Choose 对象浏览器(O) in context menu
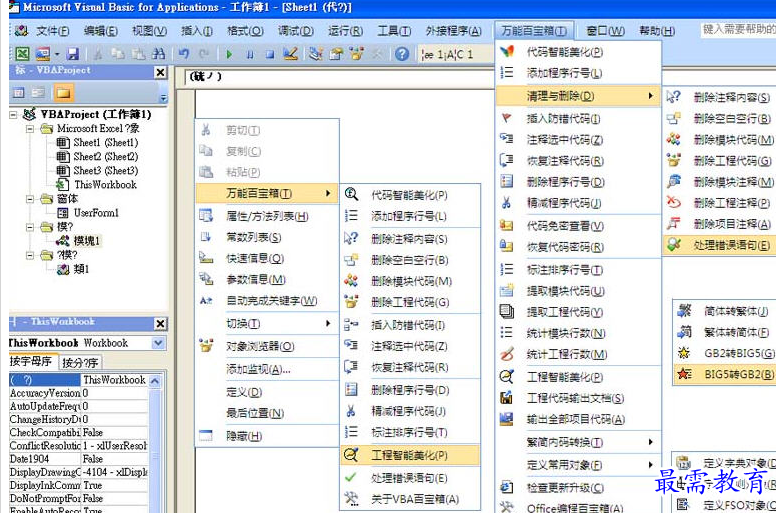This screenshot has height=513, width=776. (267, 346)
